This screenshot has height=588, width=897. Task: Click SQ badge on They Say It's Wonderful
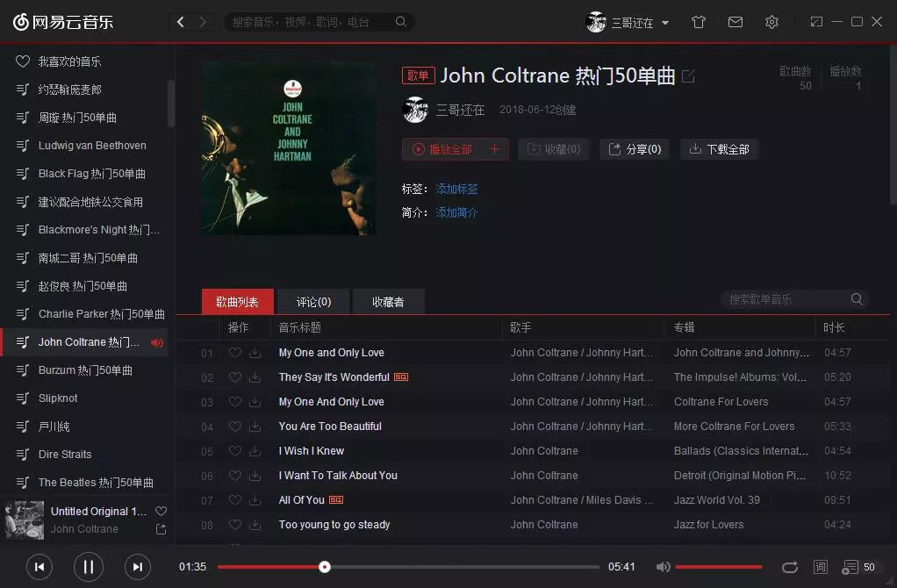[401, 377]
